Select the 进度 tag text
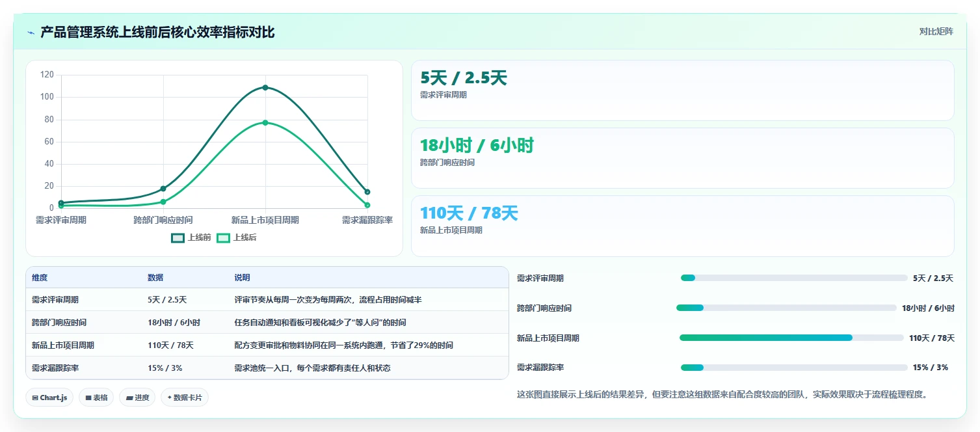The height and width of the screenshot is (432, 980). 142,398
